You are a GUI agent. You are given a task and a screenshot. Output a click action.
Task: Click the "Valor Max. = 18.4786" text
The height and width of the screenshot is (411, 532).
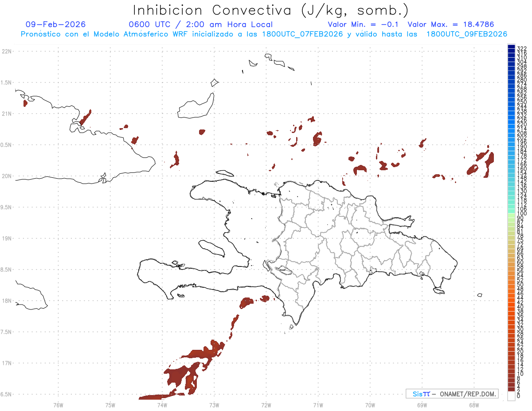click(450, 24)
